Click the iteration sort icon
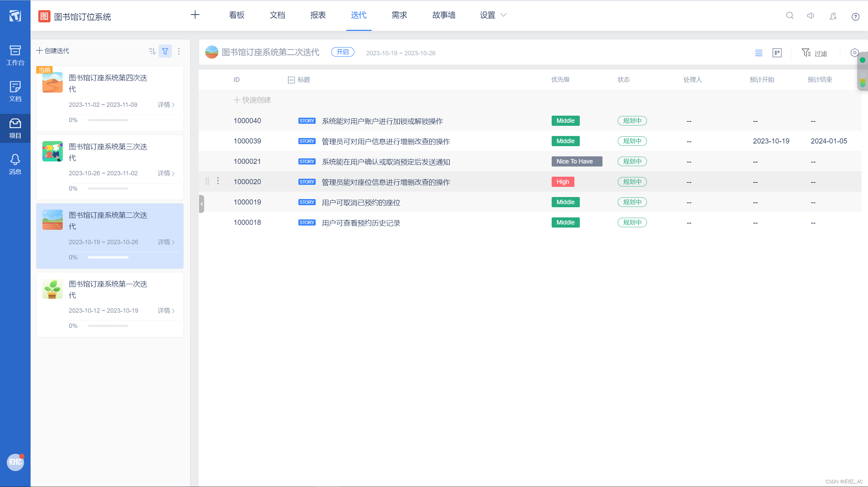The width and height of the screenshot is (868, 487). point(152,51)
